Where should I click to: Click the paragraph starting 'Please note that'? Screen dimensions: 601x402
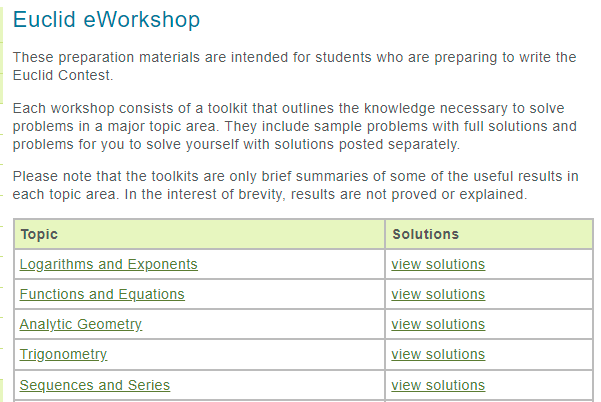(x=295, y=185)
